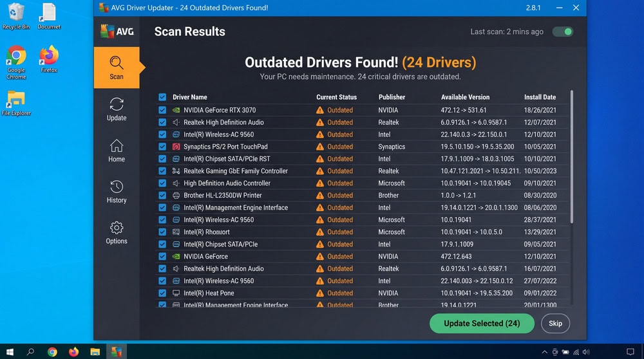Click warning icon on Brother HL-L2350DW Printer row
This screenshot has height=359, width=644.
pos(320,196)
